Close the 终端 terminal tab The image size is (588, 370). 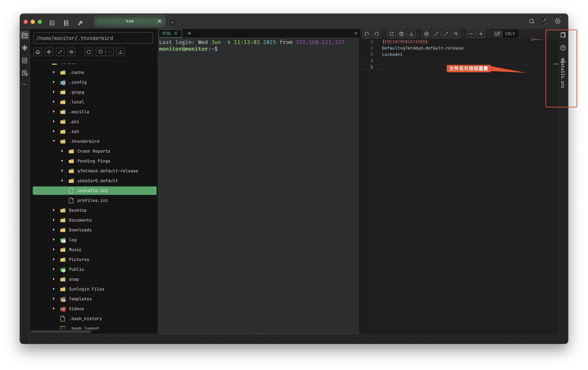(x=176, y=33)
